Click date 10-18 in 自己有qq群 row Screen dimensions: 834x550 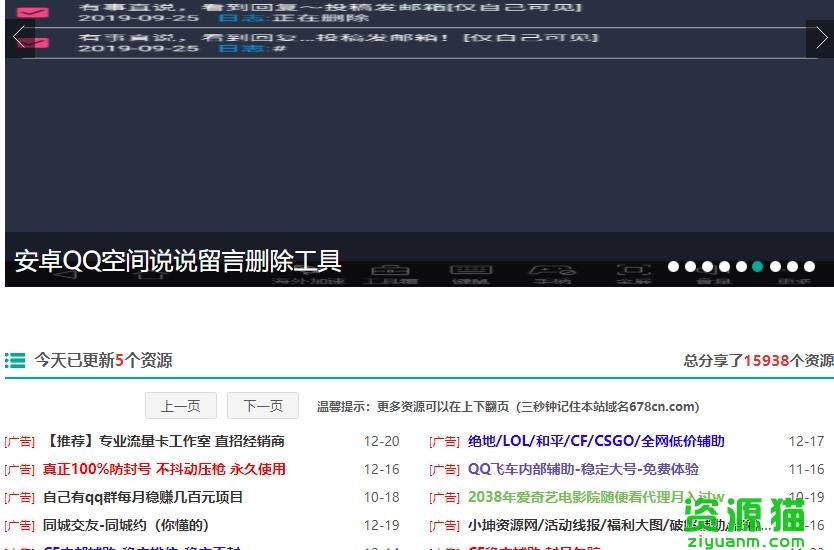point(381,497)
